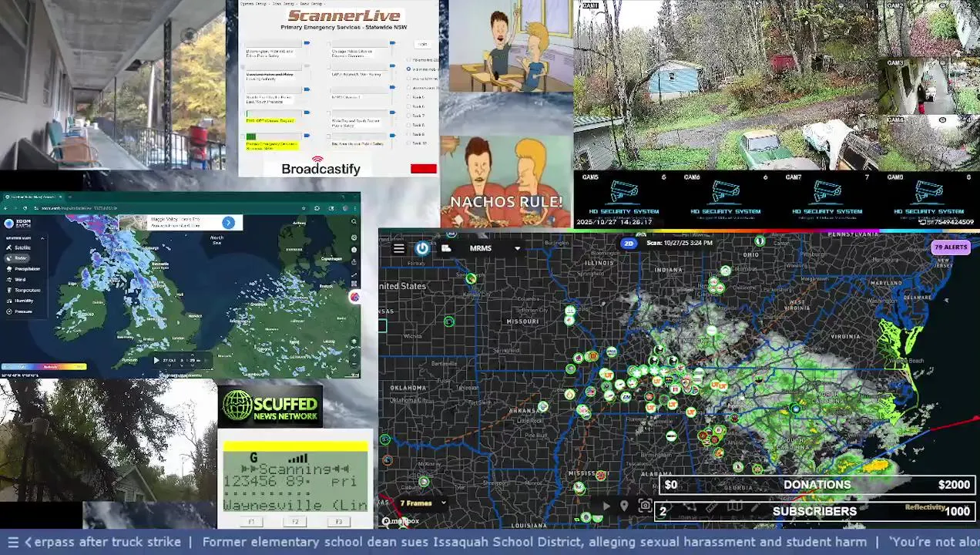
Task: Play the Zoom Earth timeline
Action: 156,360
